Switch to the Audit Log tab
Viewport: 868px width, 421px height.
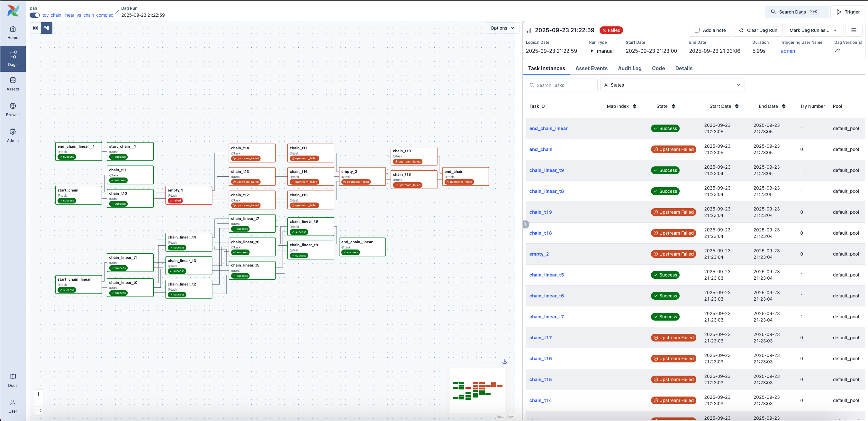630,68
